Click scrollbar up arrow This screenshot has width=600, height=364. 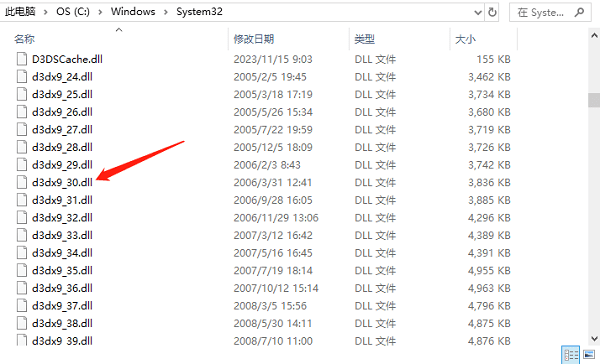point(594,36)
